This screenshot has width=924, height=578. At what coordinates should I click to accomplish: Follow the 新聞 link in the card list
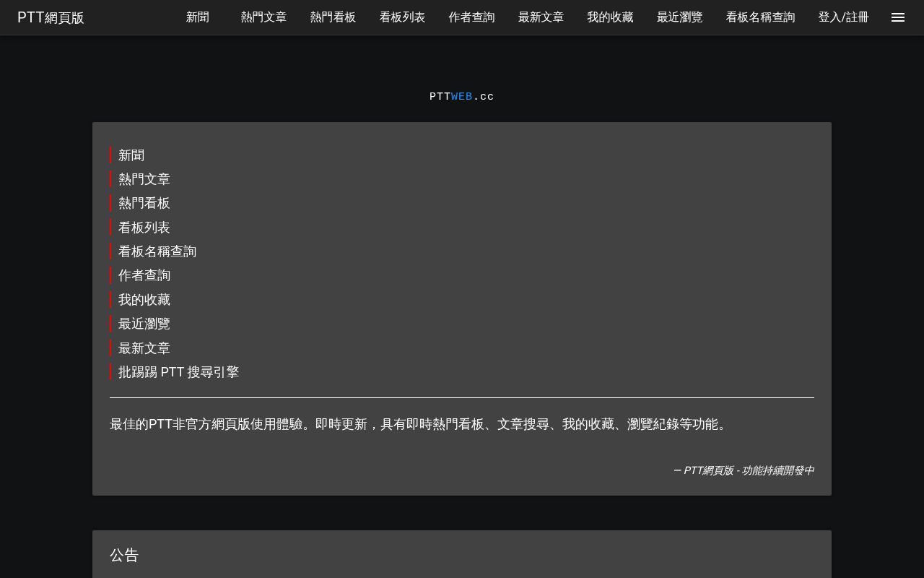[x=131, y=155]
